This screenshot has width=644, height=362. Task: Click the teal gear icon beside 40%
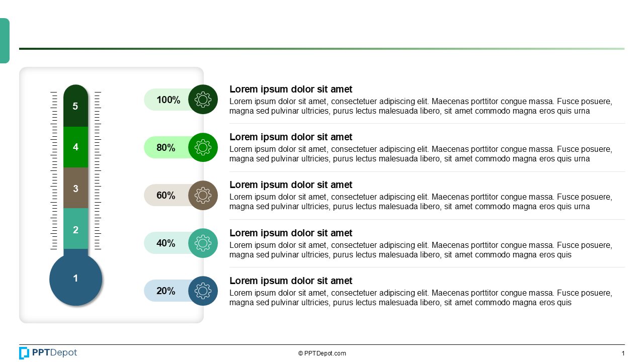point(203,243)
